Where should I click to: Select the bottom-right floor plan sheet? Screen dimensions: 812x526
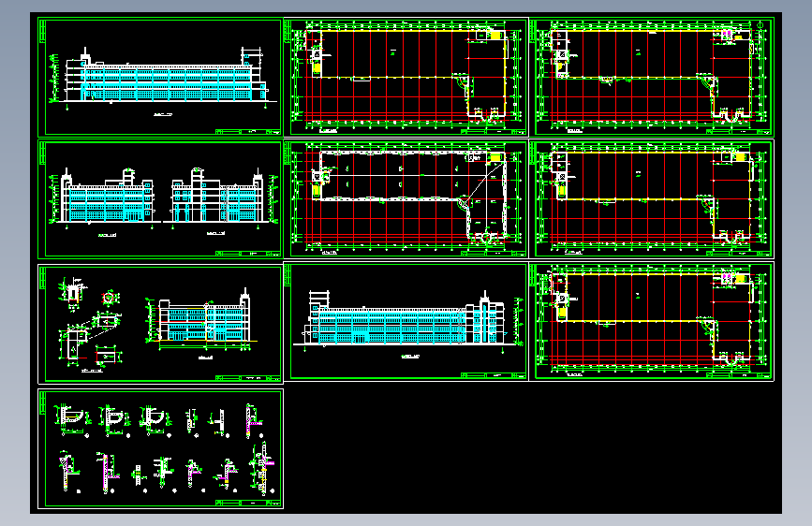652,322
